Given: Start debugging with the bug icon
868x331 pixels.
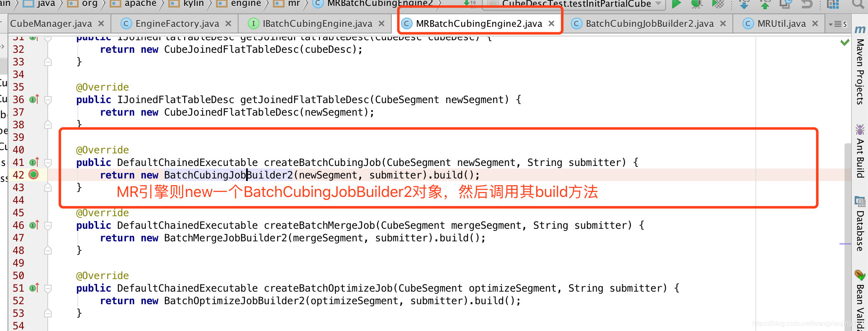Looking at the screenshot, I should click(696, 4).
